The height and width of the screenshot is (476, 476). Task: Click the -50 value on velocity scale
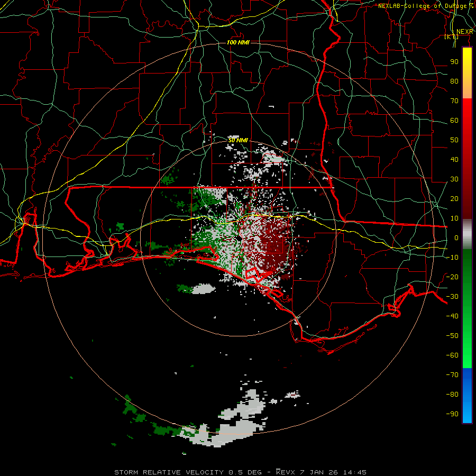tap(452, 335)
